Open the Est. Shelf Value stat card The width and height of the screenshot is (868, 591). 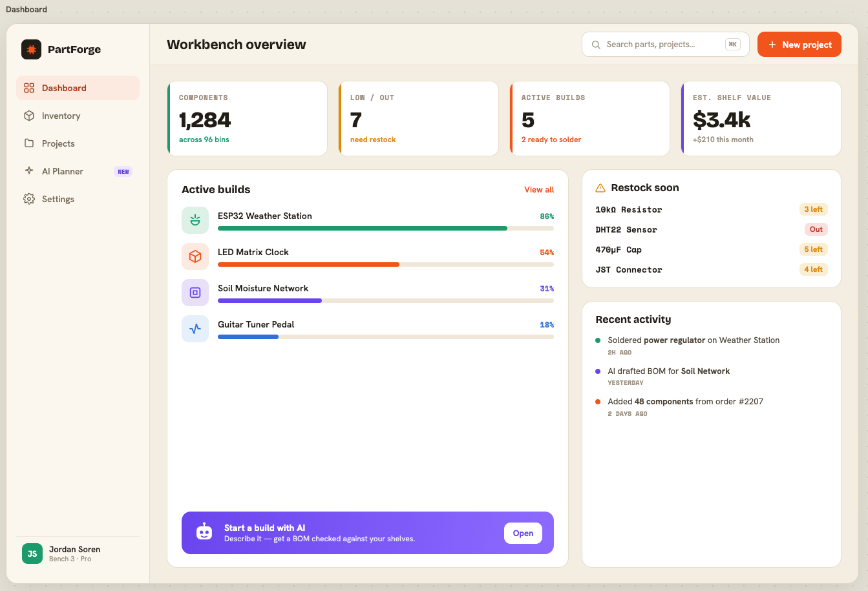761,118
